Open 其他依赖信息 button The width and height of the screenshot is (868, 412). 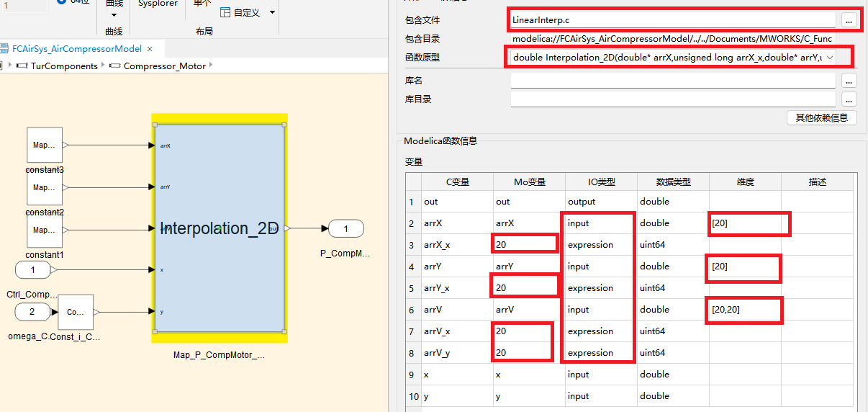click(x=822, y=117)
